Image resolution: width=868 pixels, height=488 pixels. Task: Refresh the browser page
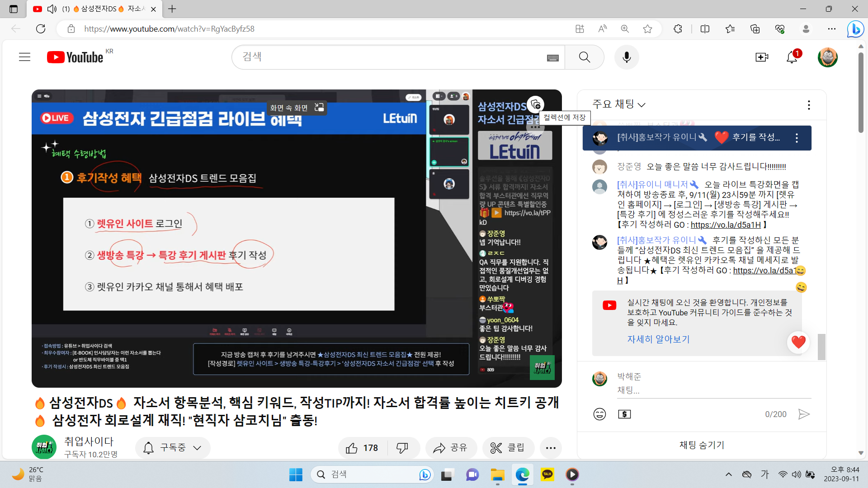41,29
